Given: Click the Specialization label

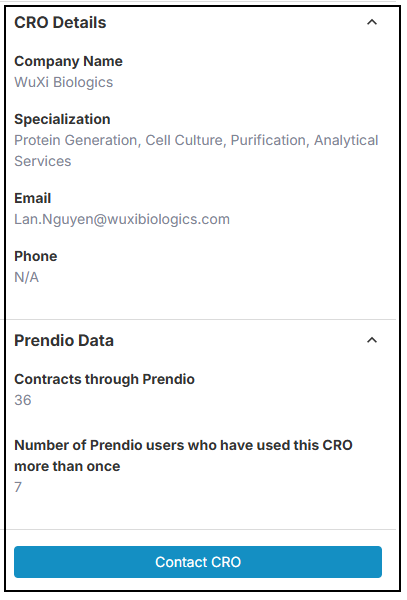Looking at the screenshot, I should (62, 119).
